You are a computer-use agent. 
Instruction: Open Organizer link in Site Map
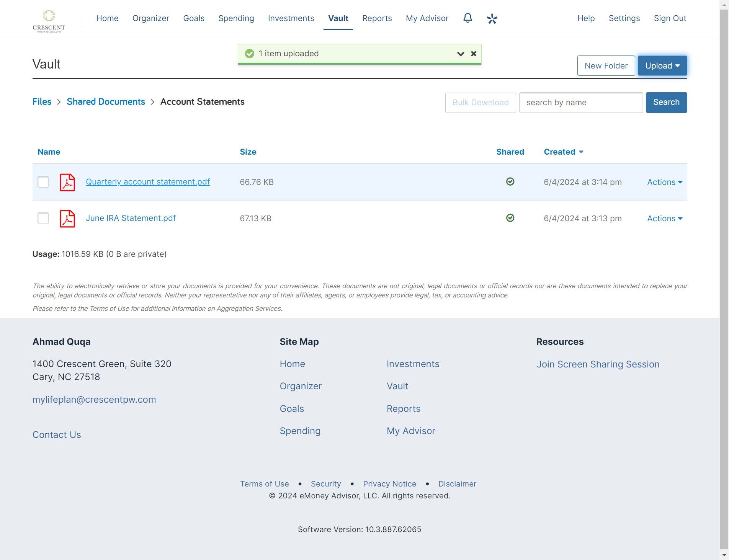(x=301, y=386)
